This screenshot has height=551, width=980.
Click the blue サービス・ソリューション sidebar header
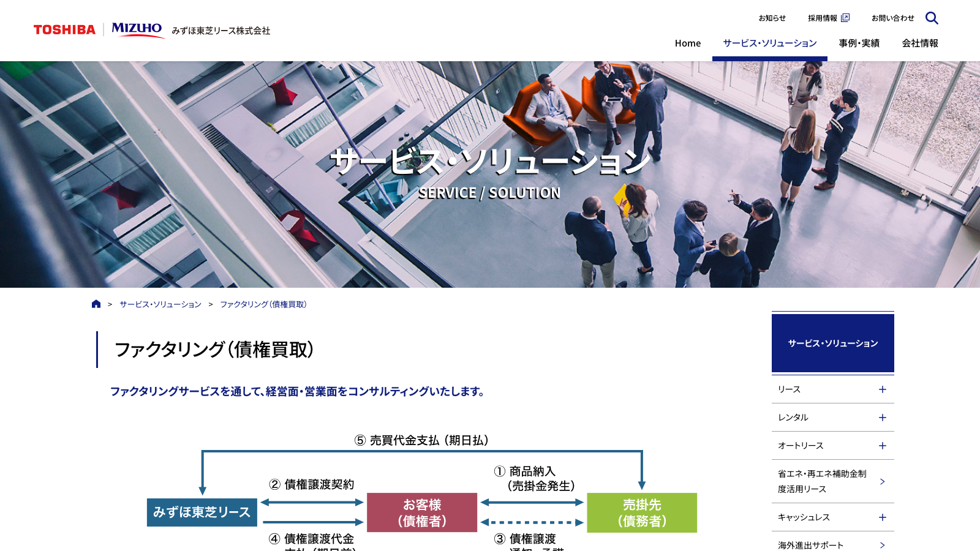tap(833, 343)
